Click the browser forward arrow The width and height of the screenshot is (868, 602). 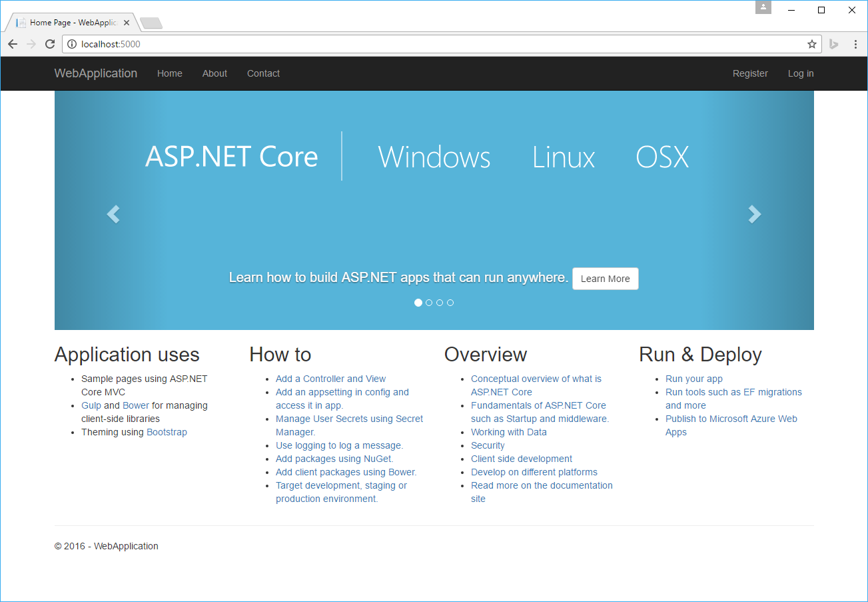click(x=31, y=44)
